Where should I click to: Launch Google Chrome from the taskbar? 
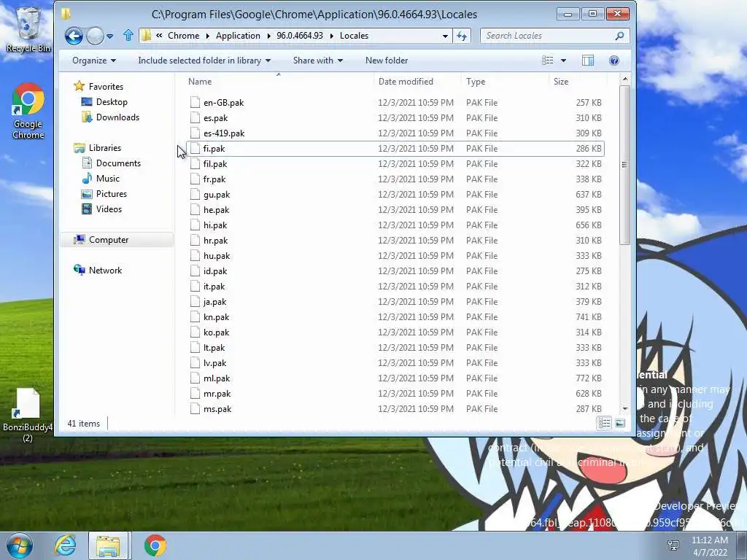pyautogui.click(x=155, y=545)
